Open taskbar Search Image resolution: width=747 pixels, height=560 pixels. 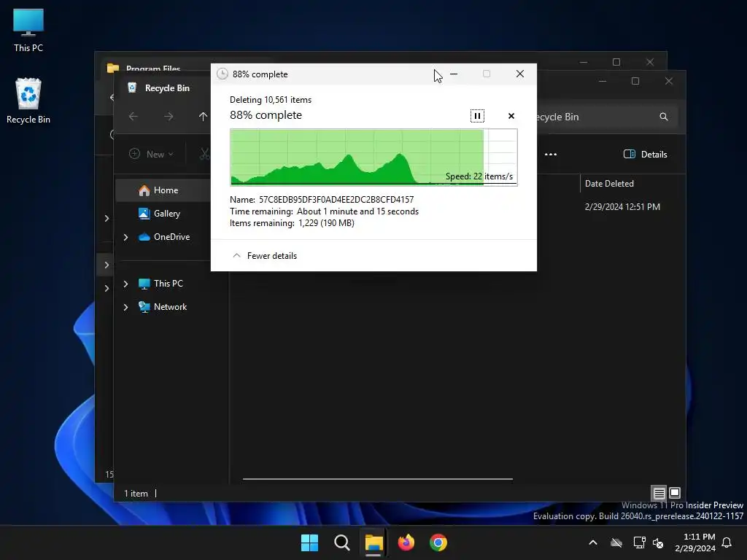click(x=341, y=542)
